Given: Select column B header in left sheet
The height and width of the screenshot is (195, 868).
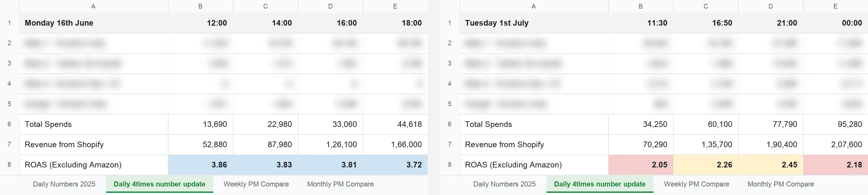Looking at the screenshot, I should 201,6.
